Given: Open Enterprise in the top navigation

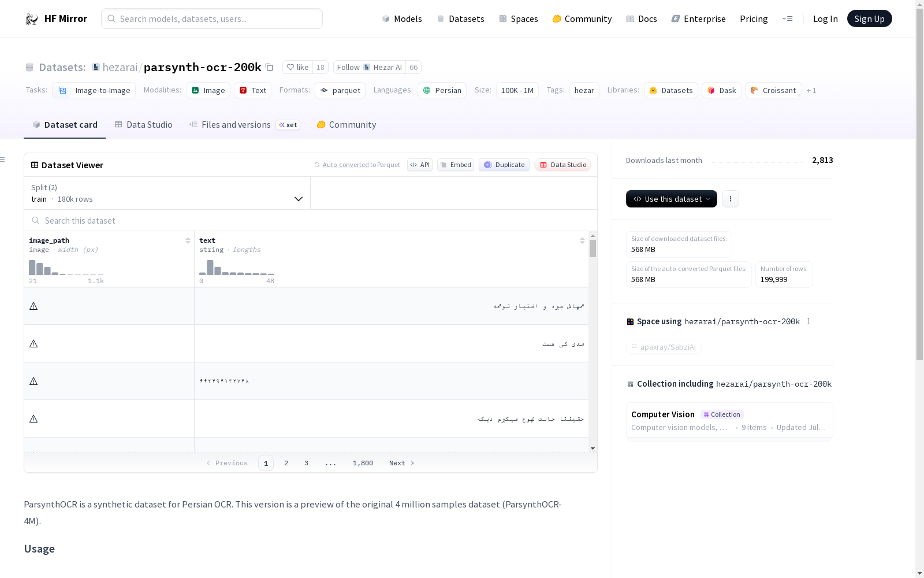Looking at the screenshot, I should click(699, 18).
